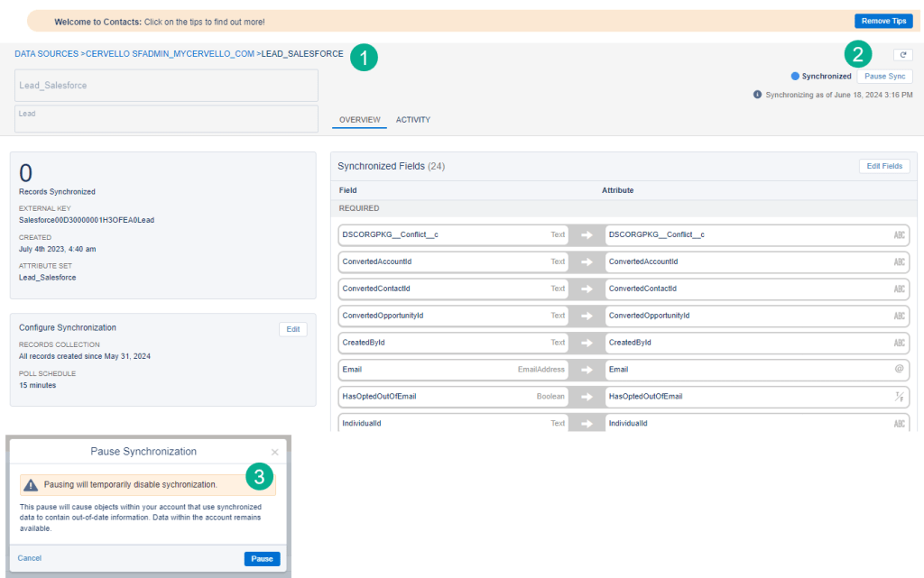Click the Email attribute @ type icon
The width and height of the screenshot is (924, 578).
(x=899, y=370)
